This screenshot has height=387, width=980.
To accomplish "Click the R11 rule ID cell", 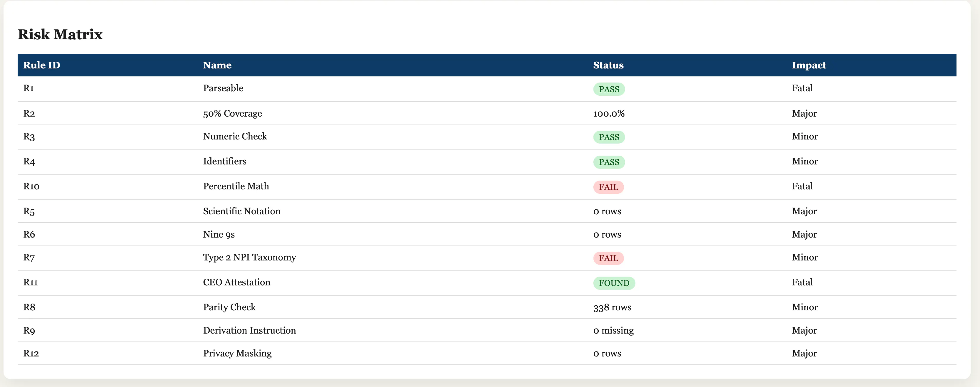I will tap(31, 282).
